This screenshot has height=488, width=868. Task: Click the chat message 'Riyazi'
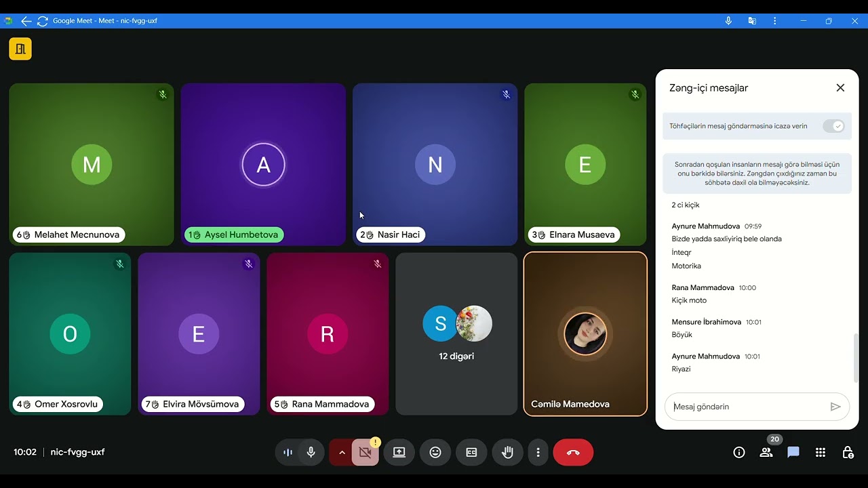[681, 369]
